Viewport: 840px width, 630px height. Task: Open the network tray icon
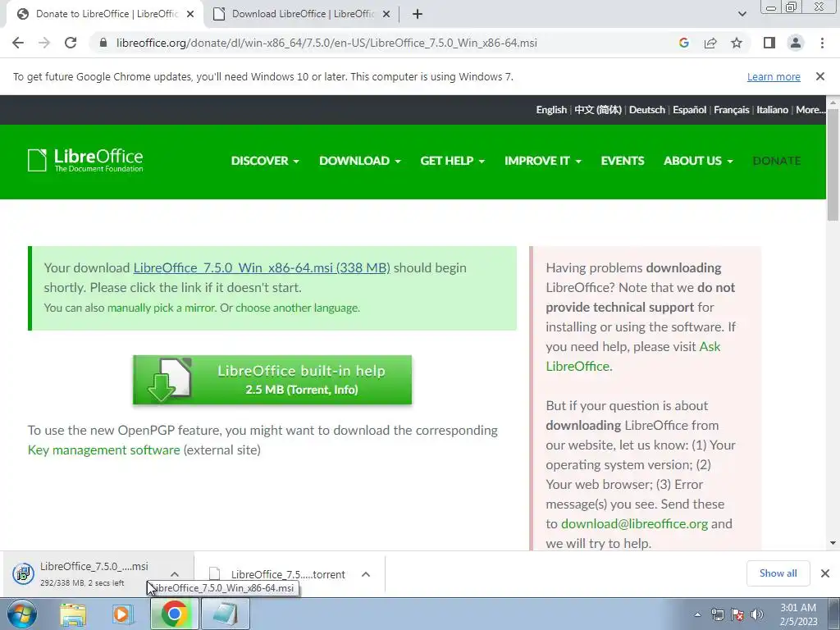[717, 614]
